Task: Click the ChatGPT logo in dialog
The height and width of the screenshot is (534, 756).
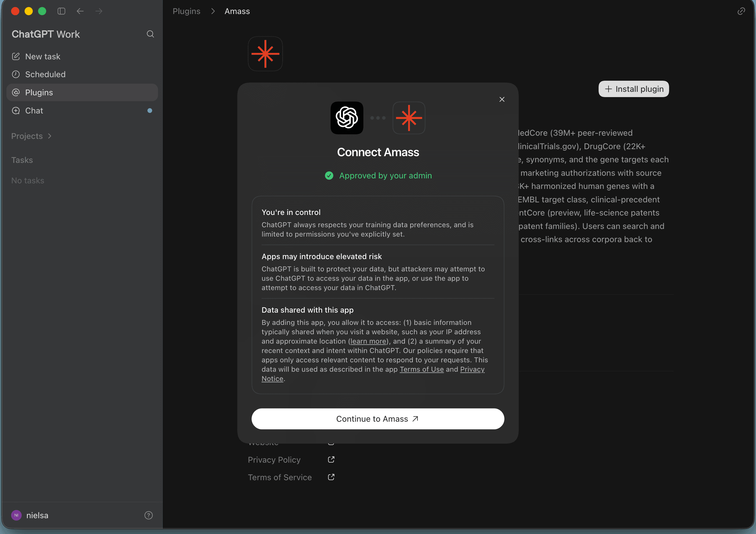Action: [x=347, y=118]
